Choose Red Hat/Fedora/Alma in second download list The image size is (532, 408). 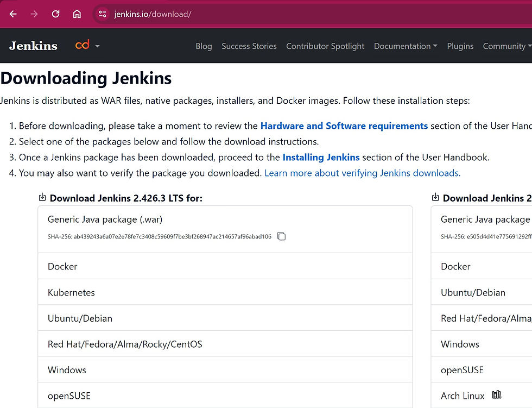click(x=482, y=318)
